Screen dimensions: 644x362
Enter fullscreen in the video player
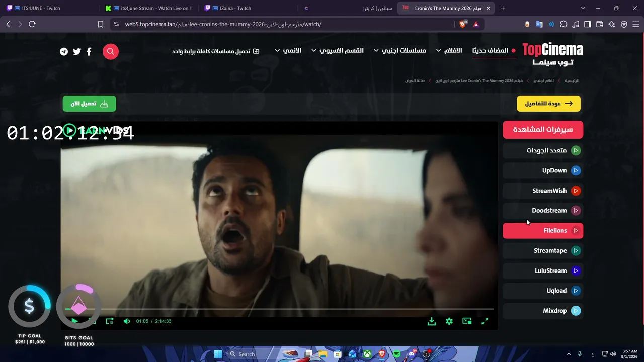point(485,321)
